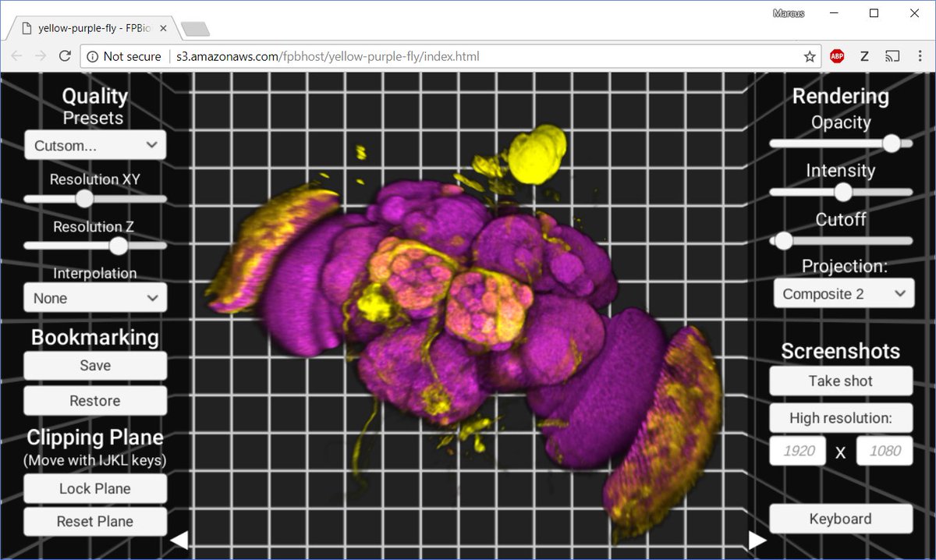This screenshot has width=936, height=560.
Task: Reload the page with refresh icon
Action: [x=66, y=56]
